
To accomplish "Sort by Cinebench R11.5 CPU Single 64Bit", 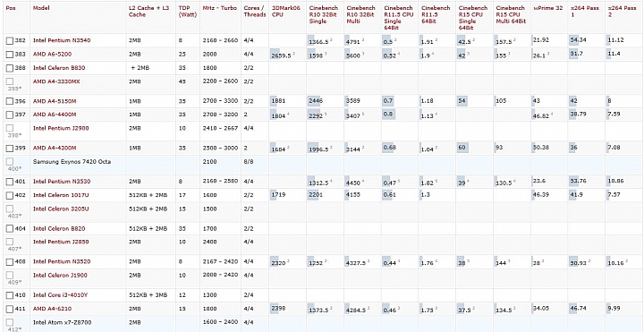I will (x=398, y=18).
